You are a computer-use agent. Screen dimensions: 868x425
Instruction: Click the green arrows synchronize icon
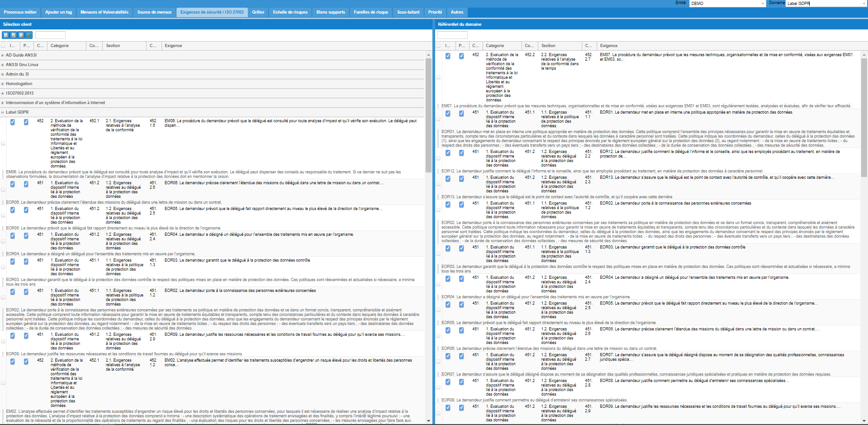point(29,35)
